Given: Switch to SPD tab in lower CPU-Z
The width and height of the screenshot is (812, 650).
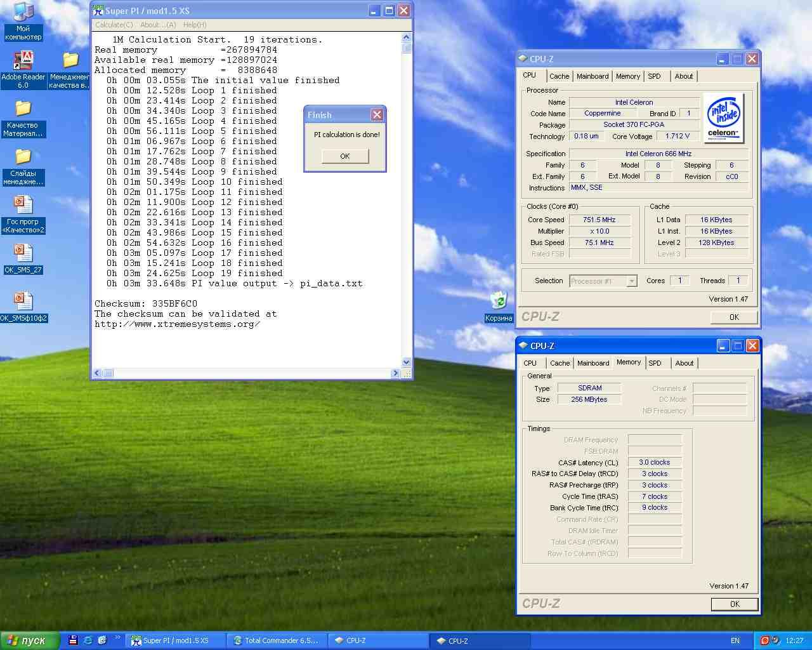Looking at the screenshot, I should (x=655, y=363).
